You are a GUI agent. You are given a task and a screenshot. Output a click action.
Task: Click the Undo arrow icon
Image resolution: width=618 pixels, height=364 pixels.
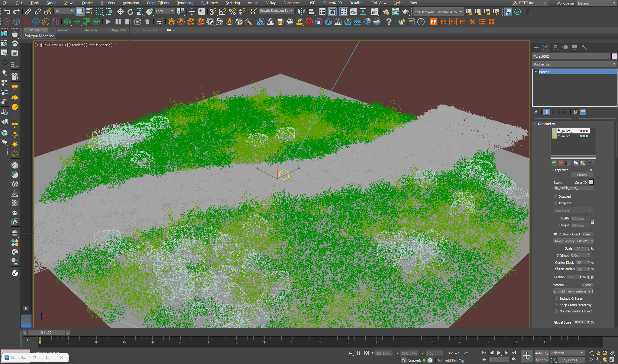point(7,12)
